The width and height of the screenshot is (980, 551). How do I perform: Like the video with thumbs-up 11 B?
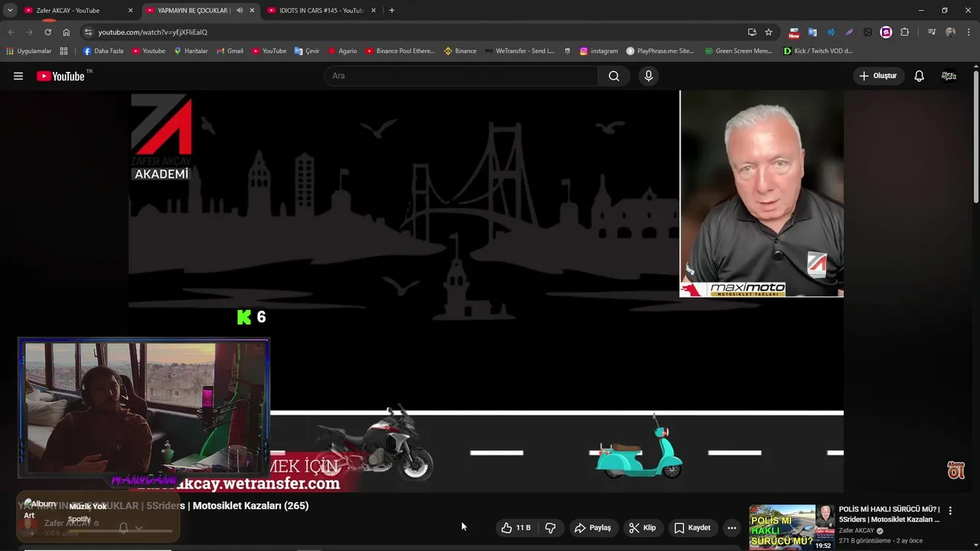point(516,527)
